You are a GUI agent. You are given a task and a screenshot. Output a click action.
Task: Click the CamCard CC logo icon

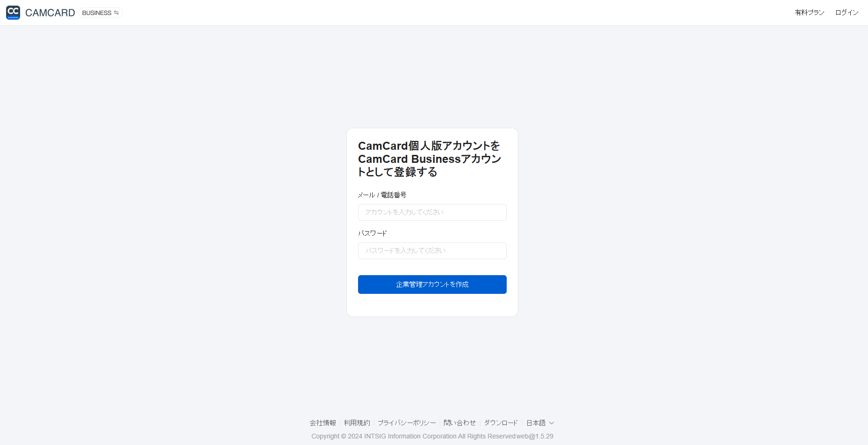pos(13,13)
